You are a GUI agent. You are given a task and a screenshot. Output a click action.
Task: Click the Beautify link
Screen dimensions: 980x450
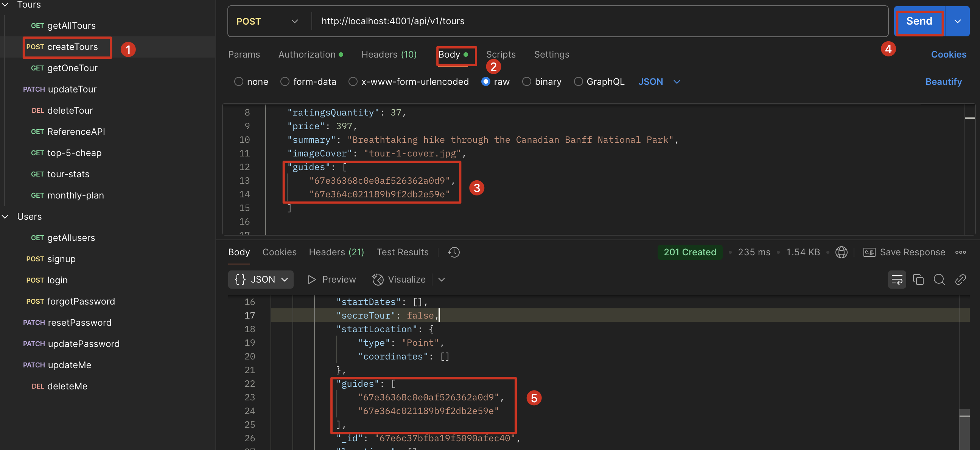pyautogui.click(x=943, y=81)
